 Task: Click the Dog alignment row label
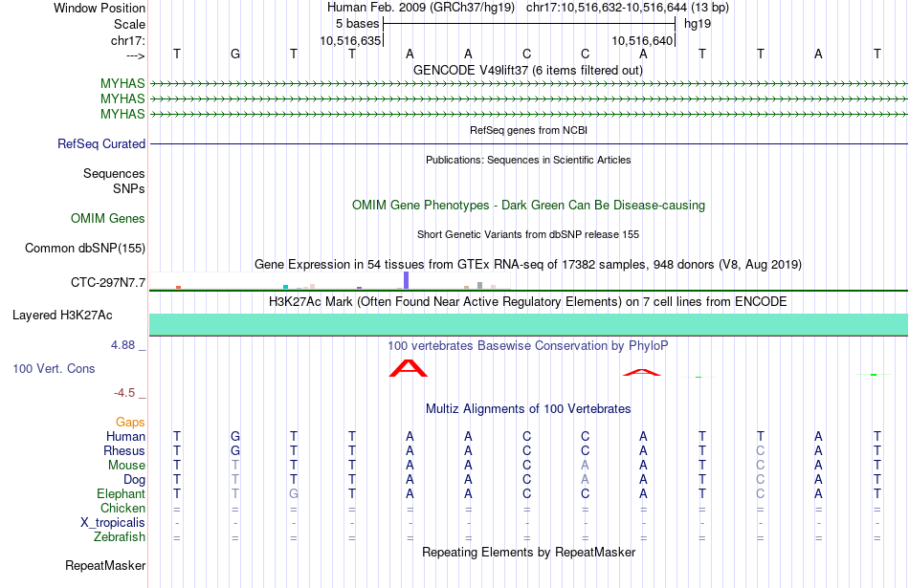coord(134,480)
